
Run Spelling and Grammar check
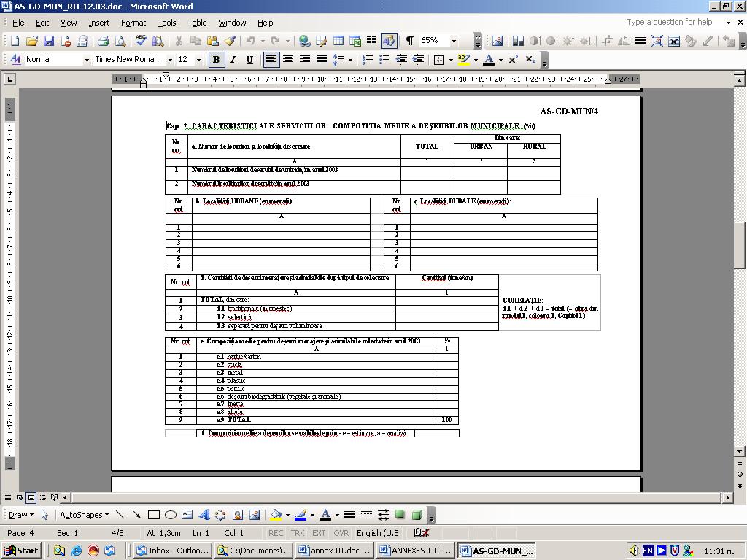point(141,41)
